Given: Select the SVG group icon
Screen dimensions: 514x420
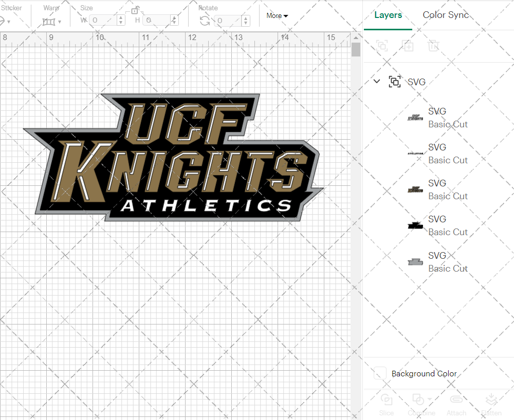Looking at the screenshot, I should pos(395,82).
